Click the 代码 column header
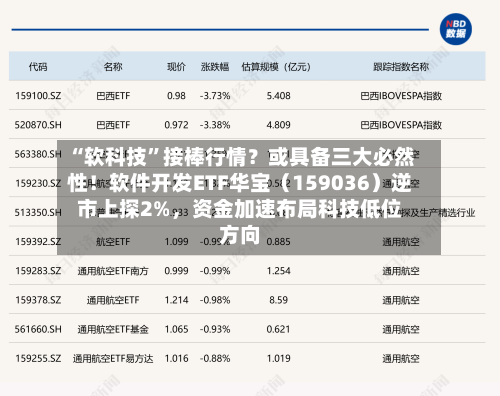Image resolution: width=500 pixels, height=396 pixels. [38, 67]
